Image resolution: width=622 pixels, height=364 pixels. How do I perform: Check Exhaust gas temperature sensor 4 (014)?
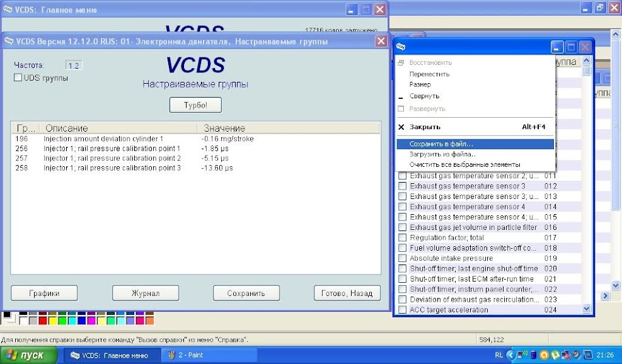tap(402, 207)
